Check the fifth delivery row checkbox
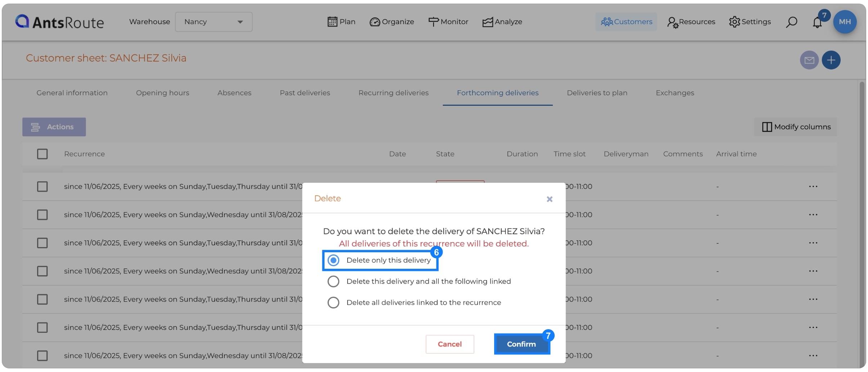The height and width of the screenshot is (372, 868). (42, 299)
